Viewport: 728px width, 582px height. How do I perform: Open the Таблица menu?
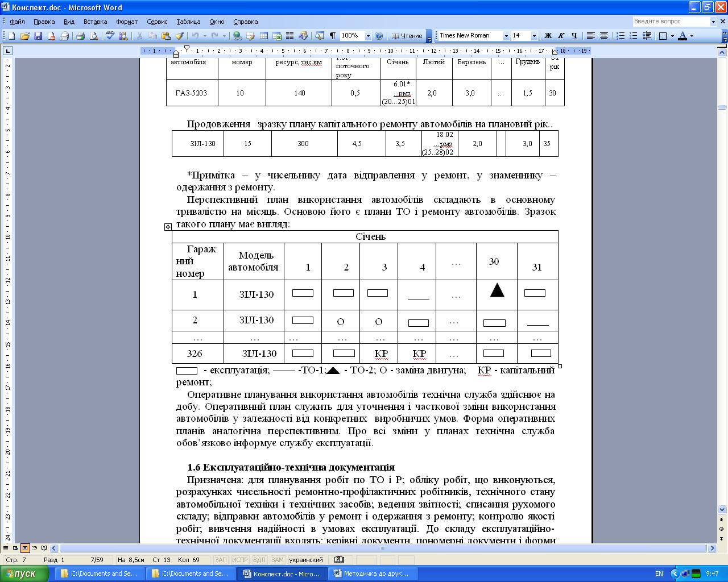(x=188, y=22)
